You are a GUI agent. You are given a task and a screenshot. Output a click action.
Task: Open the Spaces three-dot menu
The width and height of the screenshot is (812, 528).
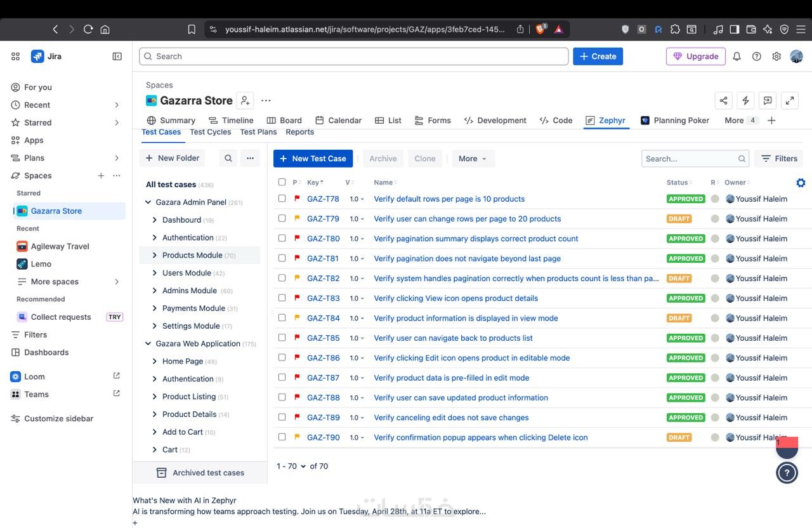(x=117, y=176)
